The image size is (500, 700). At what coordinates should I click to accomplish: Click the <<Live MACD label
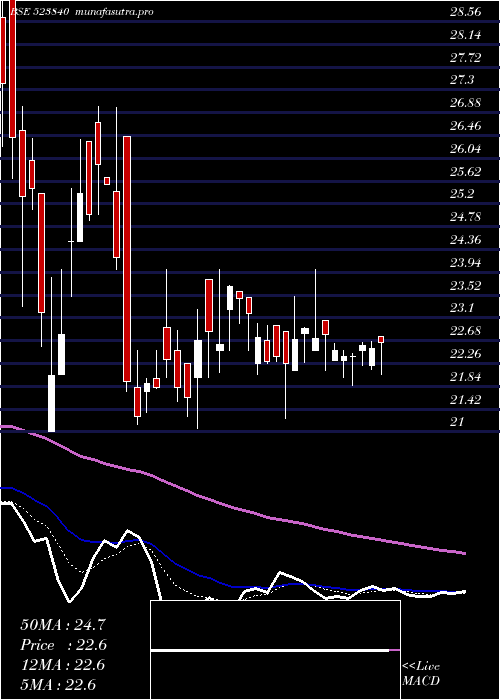[421, 674]
